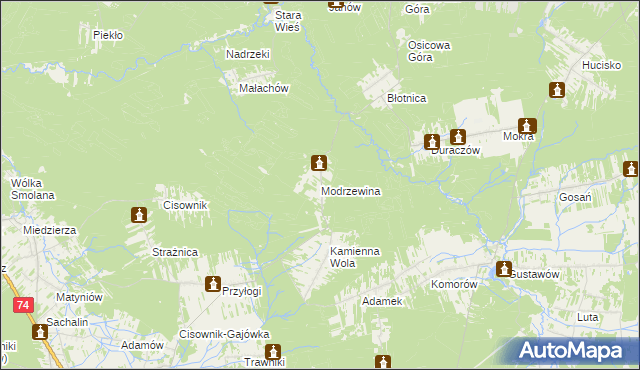Click the church icon beside Przyłogi

[213, 284]
